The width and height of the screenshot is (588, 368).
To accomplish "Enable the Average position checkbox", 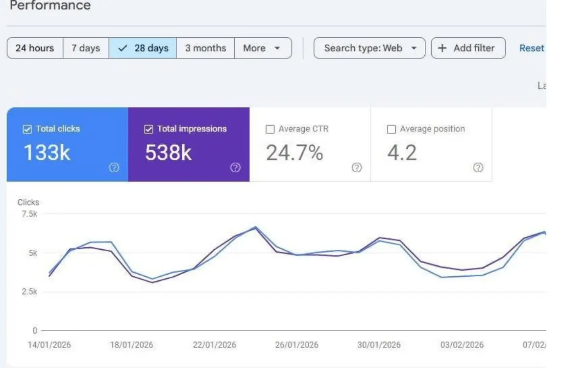I will pos(392,129).
